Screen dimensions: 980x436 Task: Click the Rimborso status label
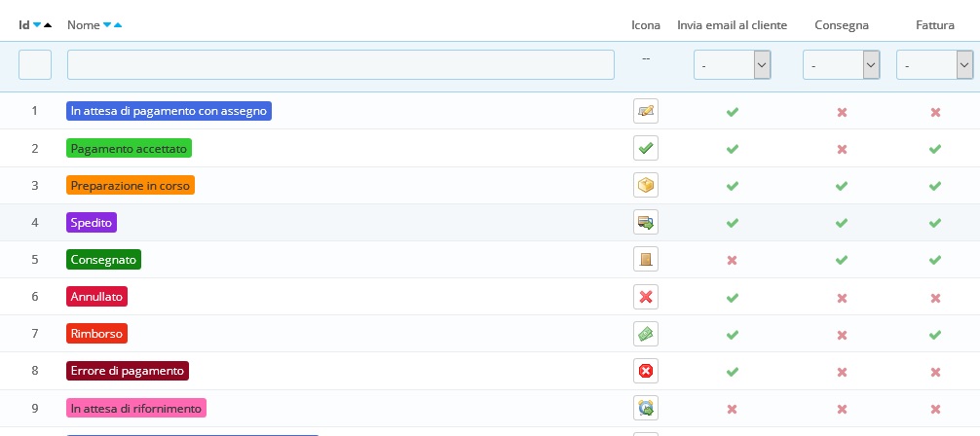[96, 334]
